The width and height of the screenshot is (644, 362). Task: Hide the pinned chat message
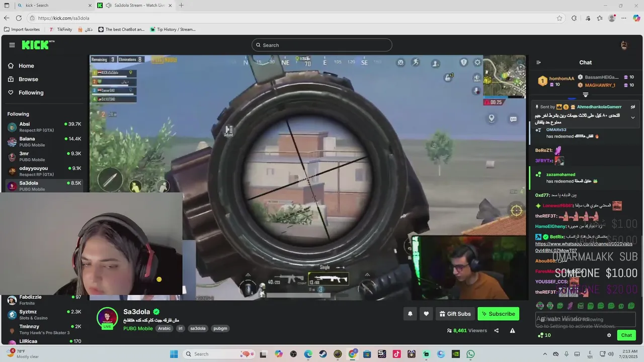click(x=633, y=107)
